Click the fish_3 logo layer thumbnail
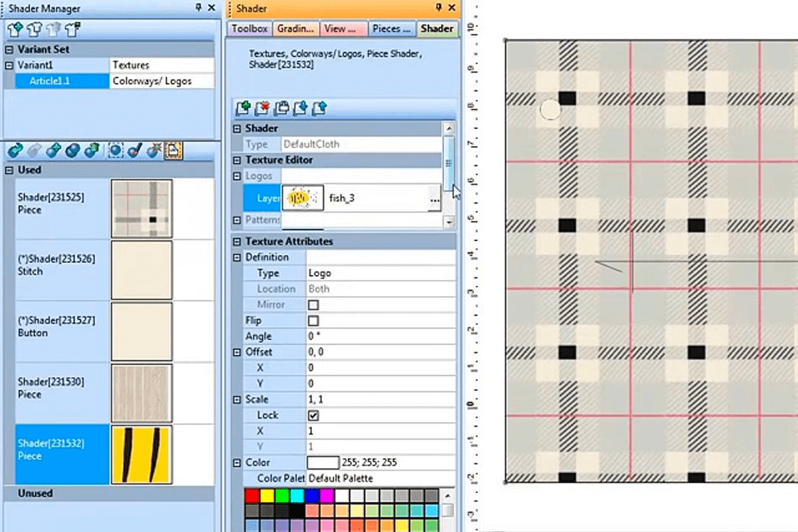798x532 pixels. pos(303,199)
